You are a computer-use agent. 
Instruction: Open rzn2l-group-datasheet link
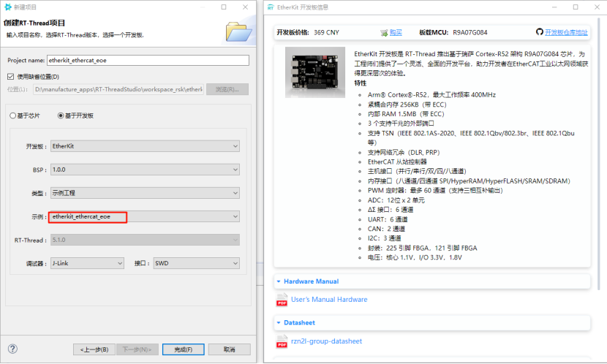click(326, 341)
